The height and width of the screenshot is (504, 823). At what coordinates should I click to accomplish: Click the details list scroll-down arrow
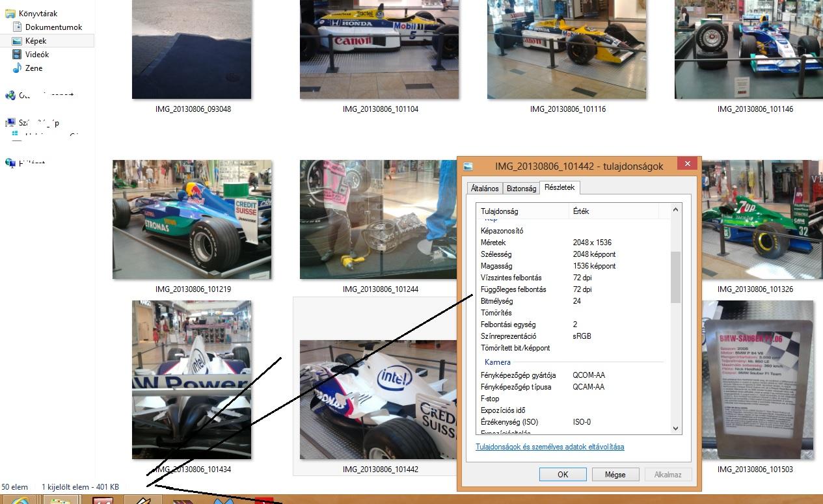click(x=675, y=429)
